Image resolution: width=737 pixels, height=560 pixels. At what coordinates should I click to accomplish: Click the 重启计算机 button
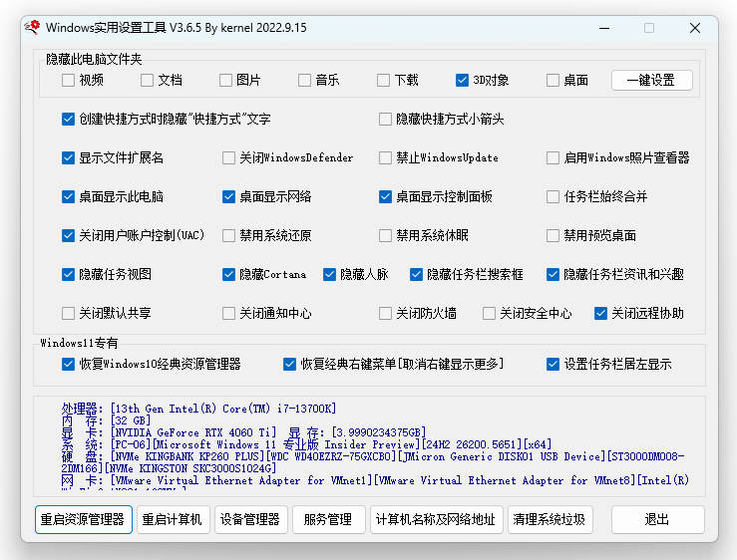pyautogui.click(x=173, y=519)
